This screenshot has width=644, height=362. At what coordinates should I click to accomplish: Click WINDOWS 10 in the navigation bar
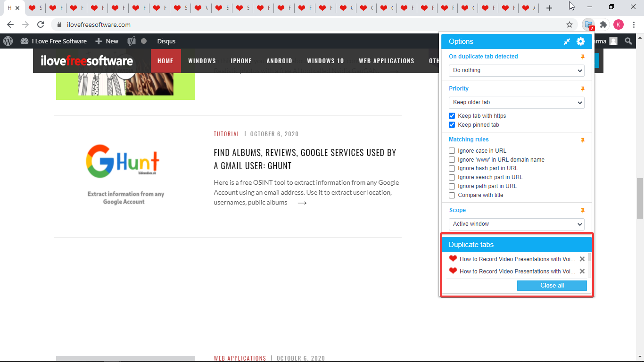click(x=325, y=61)
